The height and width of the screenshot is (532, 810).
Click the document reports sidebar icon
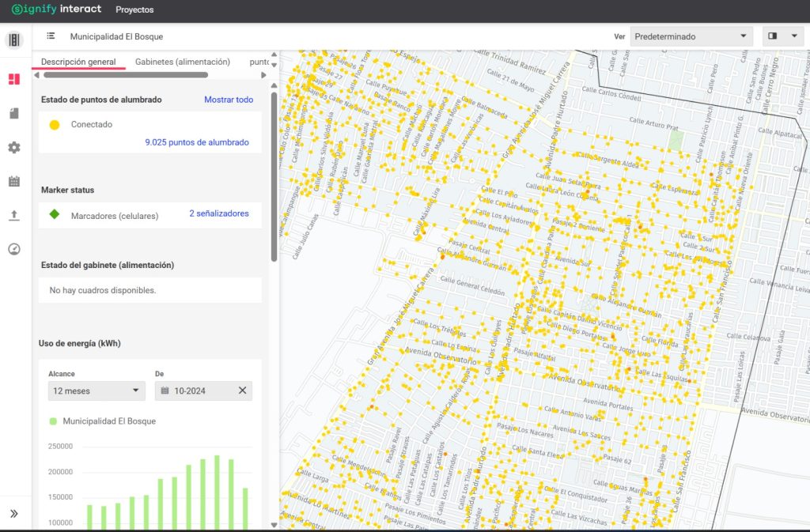13,114
